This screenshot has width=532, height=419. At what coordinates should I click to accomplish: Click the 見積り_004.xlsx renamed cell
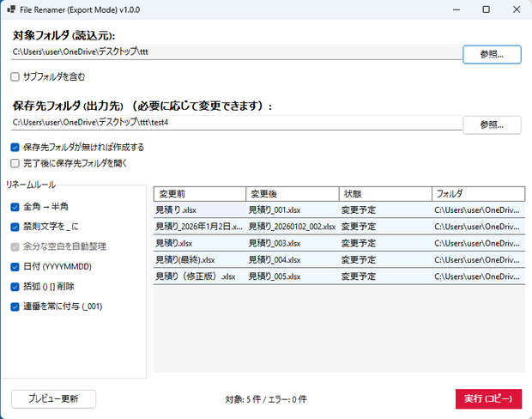click(293, 260)
